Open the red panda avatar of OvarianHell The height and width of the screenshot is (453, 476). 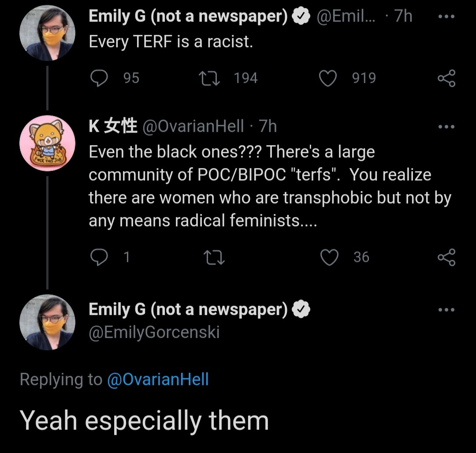[47, 142]
